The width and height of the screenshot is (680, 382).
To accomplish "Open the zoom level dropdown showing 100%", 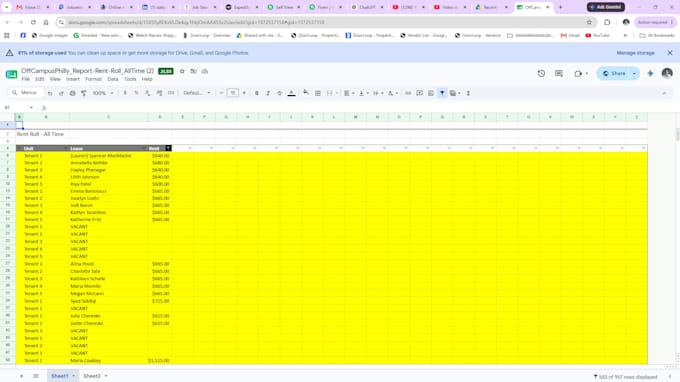I will pyautogui.click(x=103, y=93).
